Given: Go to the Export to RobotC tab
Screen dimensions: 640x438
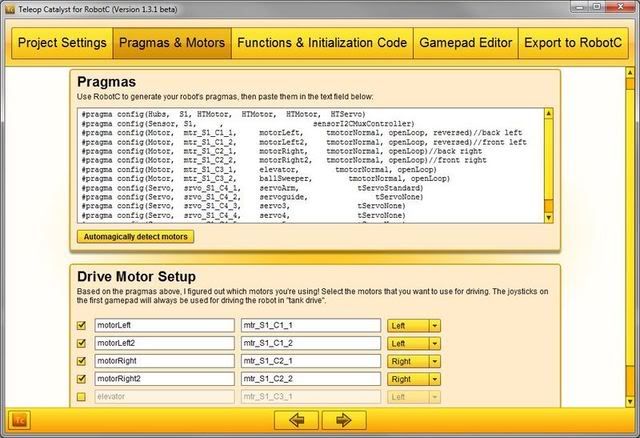Looking at the screenshot, I should pos(572,43).
